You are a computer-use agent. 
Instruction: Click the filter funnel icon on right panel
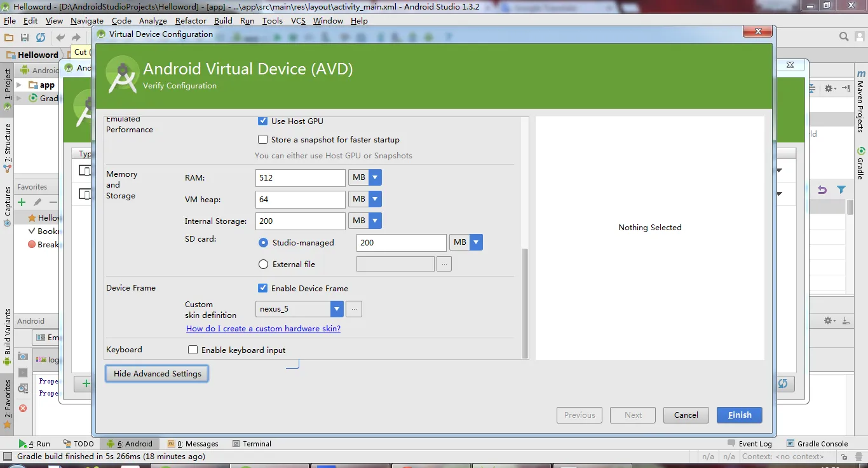click(x=841, y=190)
